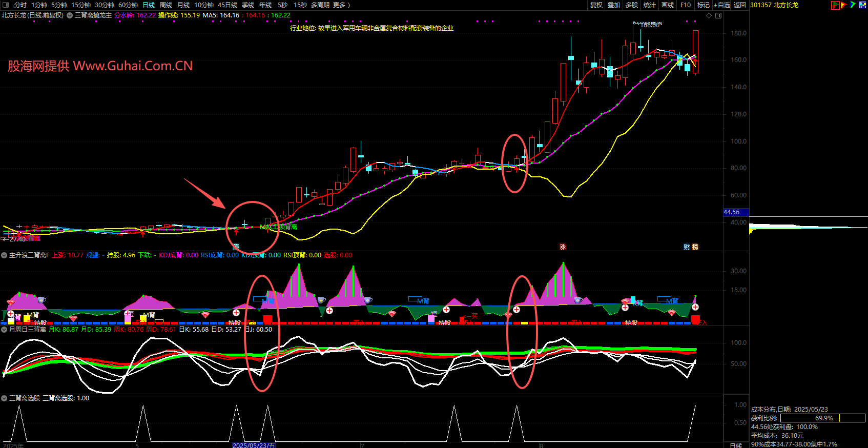This screenshot has width=868, height=448.
Task: Click 操作线: 155.19 indicator value
Action: coord(179,15)
